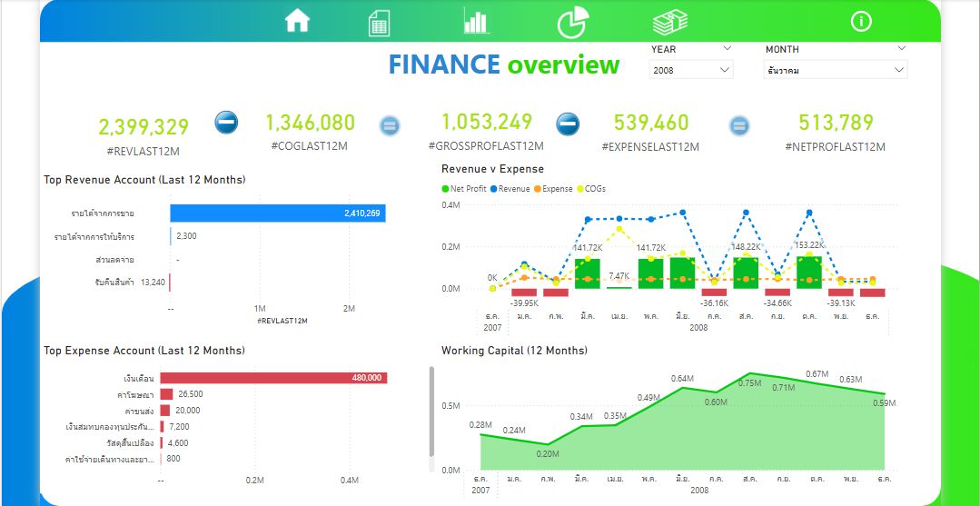Click minus icon after gross profit figure
980x506 pixels.
coord(568,123)
